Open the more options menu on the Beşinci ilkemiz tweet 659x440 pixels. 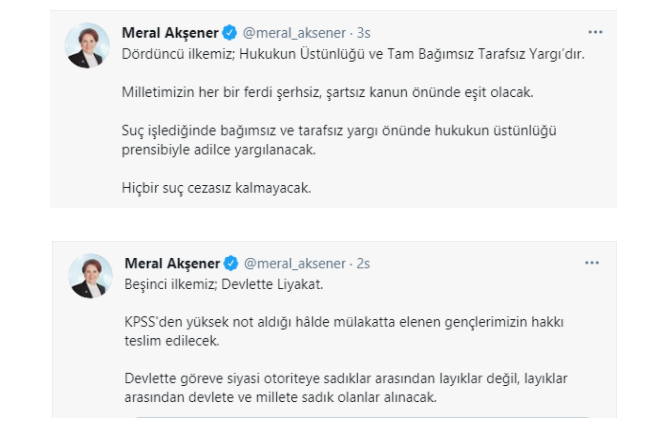(595, 263)
